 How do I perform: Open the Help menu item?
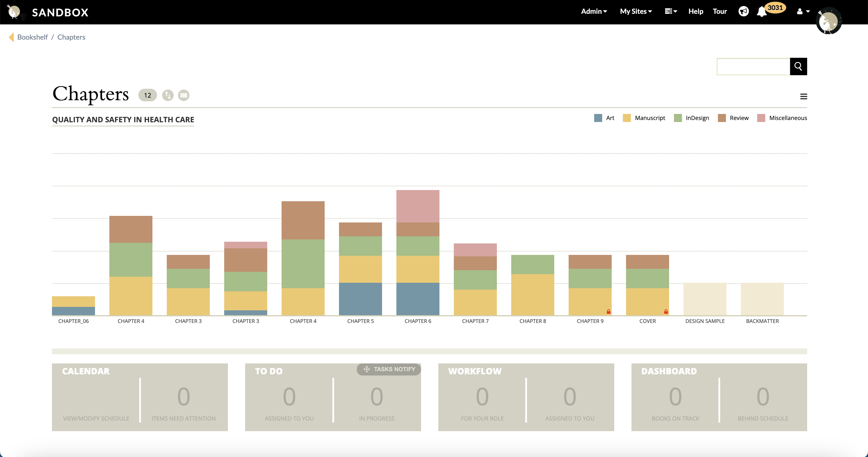695,11
